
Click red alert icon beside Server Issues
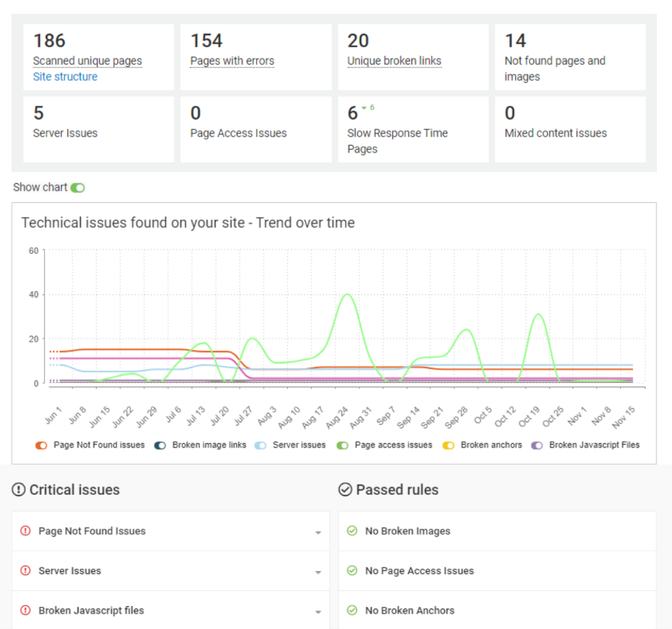(x=25, y=571)
